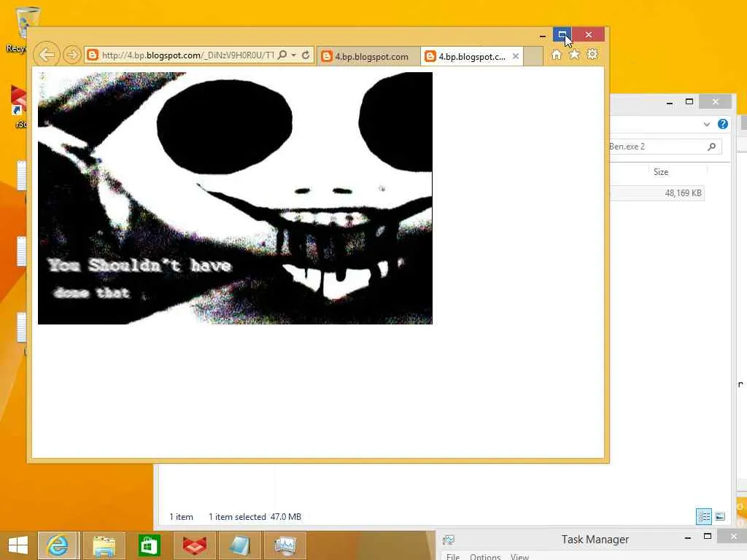Minimize the File Explorer window
This screenshot has height=560, width=747.
pos(670,102)
